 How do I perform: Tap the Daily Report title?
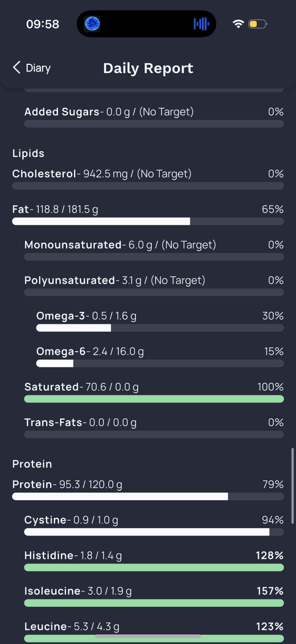tap(148, 68)
